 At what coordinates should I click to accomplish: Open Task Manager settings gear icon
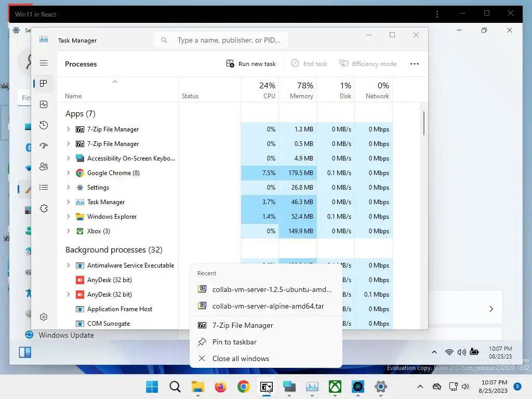pos(44,317)
